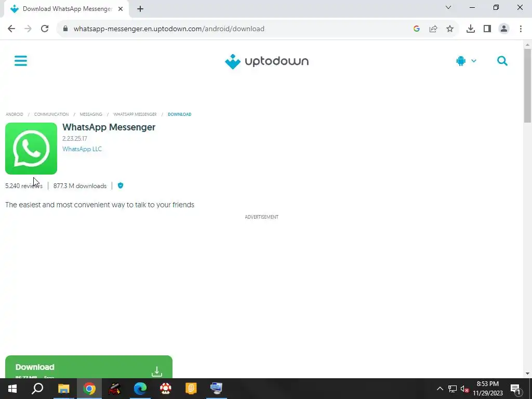This screenshot has height=399, width=532.
Task: Open the computer monitor app on taskbar
Action: pos(217,389)
